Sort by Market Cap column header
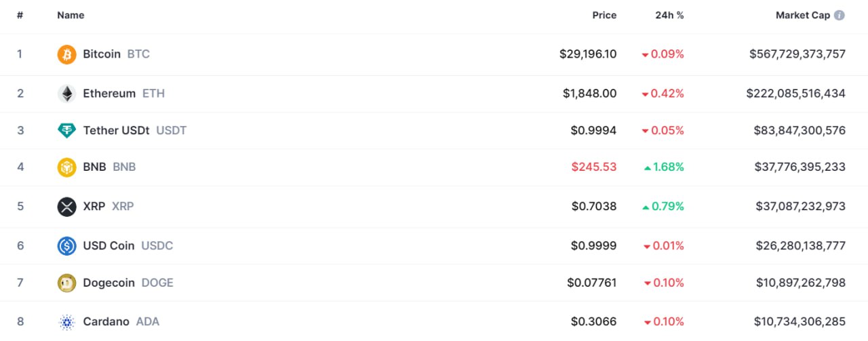Viewport: 868px width, 341px height. click(803, 15)
